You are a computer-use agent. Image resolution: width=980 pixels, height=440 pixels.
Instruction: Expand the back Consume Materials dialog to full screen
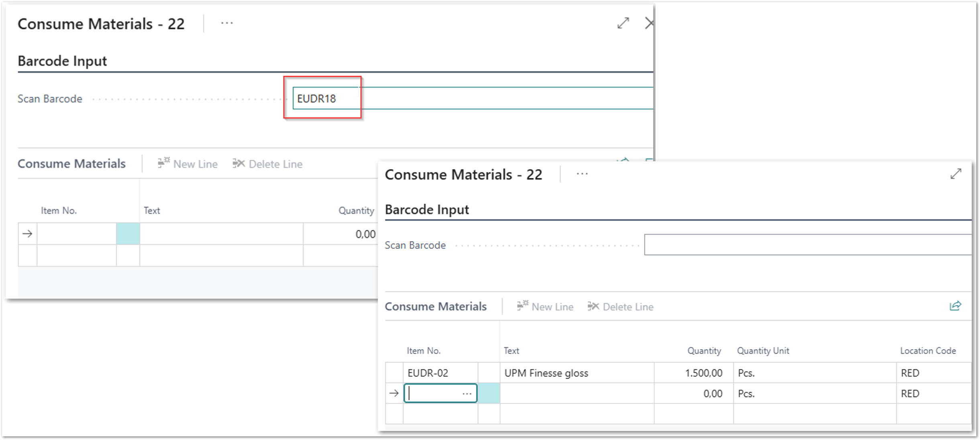click(623, 23)
